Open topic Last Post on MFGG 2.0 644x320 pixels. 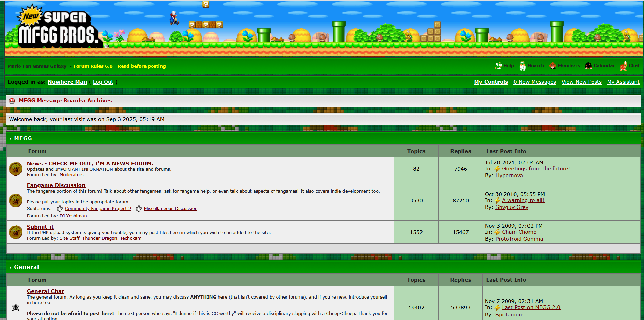pos(531,307)
